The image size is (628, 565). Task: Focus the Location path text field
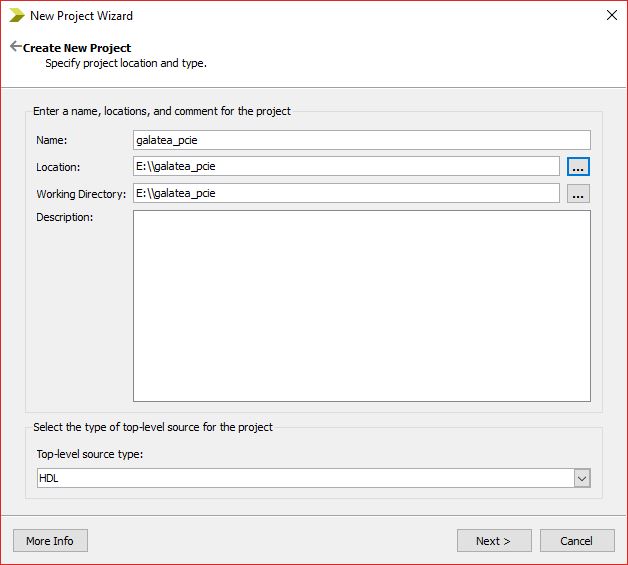(x=346, y=167)
